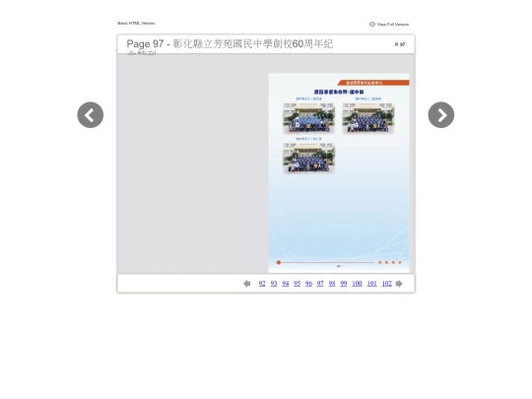
Task: Jump to page 100 link
Action: click(x=357, y=284)
